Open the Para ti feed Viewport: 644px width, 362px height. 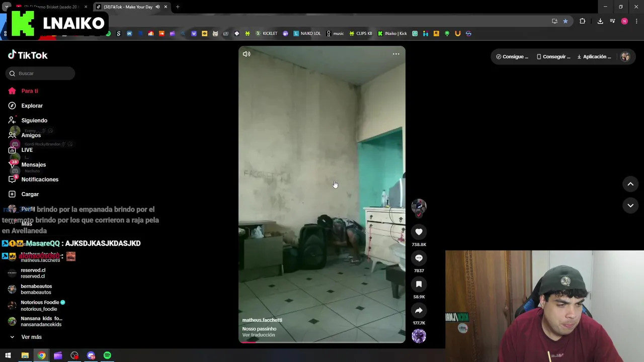coord(23,91)
